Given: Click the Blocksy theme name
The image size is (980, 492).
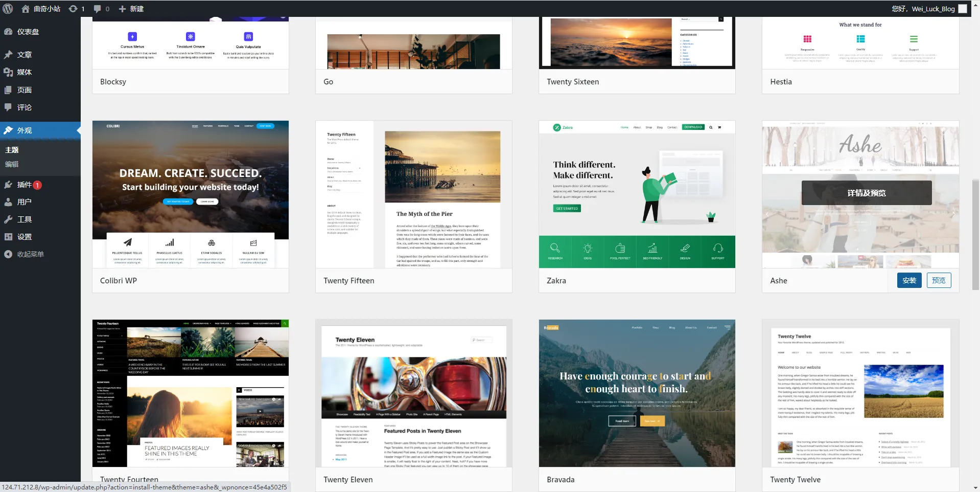Looking at the screenshot, I should tap(113, 82).
